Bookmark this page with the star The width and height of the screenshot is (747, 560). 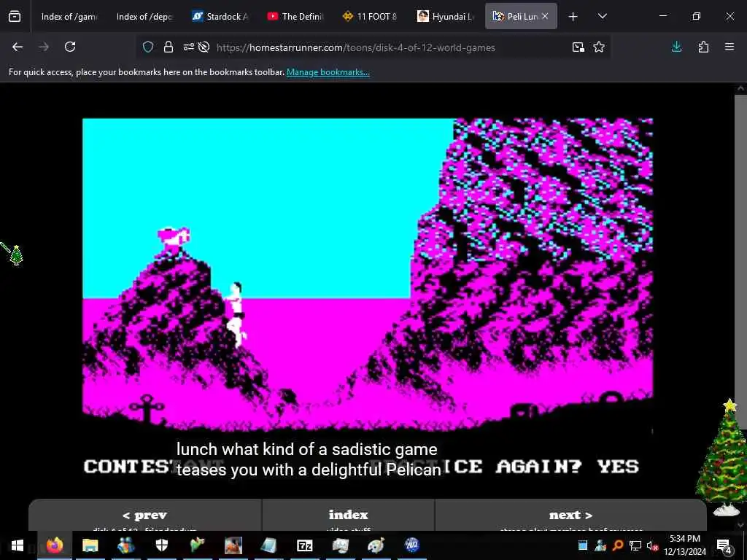coord(599,47)
